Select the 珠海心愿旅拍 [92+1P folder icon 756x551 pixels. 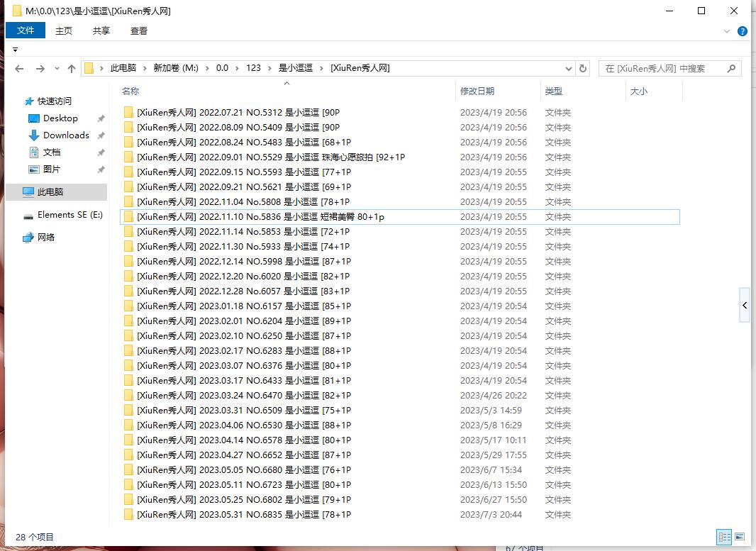tap(128, 157)
